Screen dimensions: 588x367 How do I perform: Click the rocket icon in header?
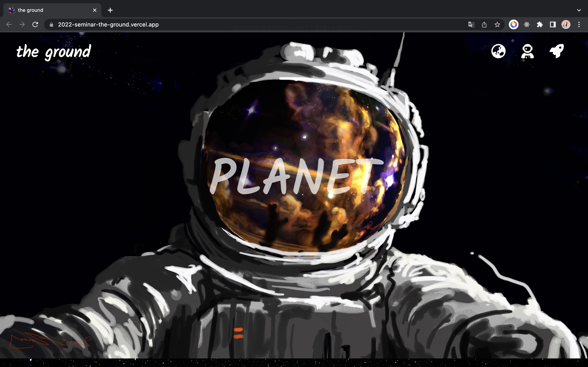(556, 51)
